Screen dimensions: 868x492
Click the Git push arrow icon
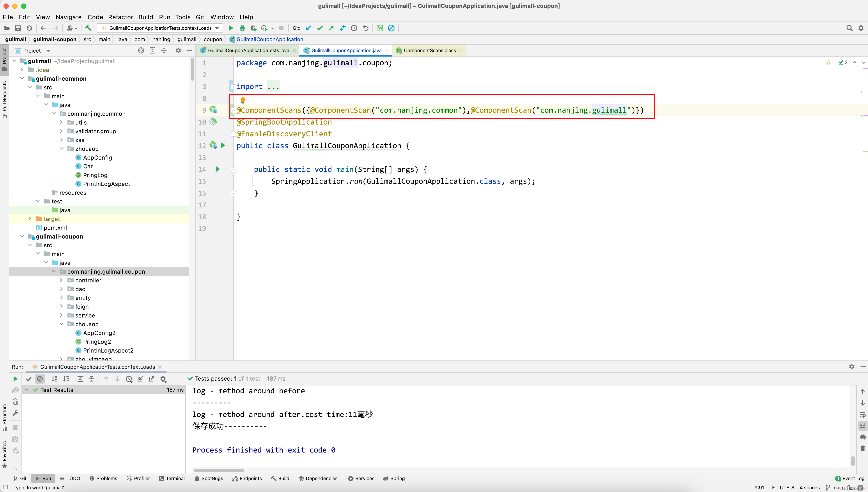(331, 28)
